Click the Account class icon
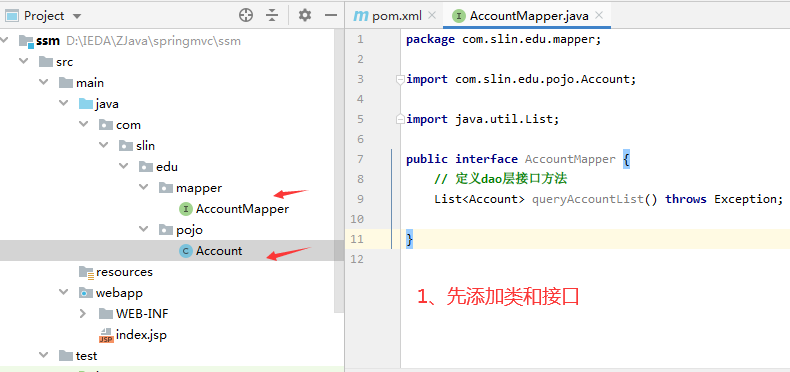This screenshot has width=790, height=372. point(186,251)
